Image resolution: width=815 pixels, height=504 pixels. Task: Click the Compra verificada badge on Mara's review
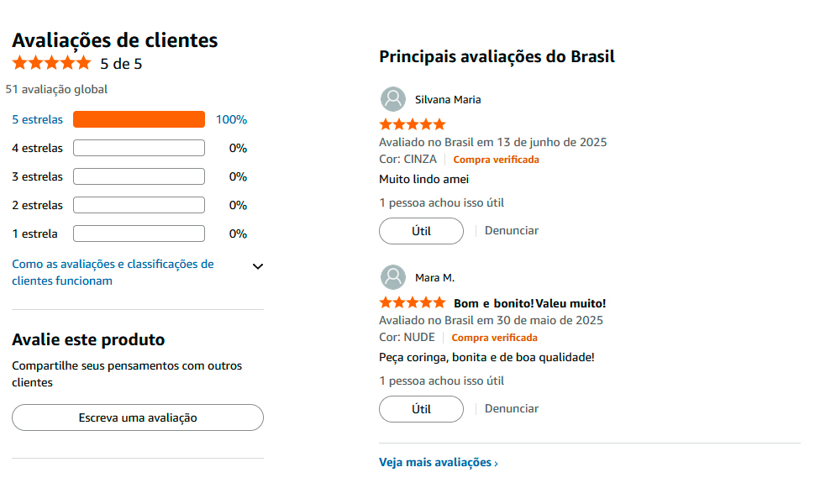point(495,337)
